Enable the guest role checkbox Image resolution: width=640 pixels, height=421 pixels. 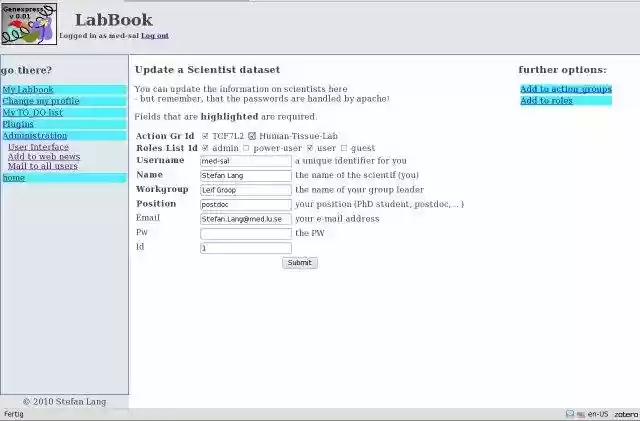click(344, 148)
